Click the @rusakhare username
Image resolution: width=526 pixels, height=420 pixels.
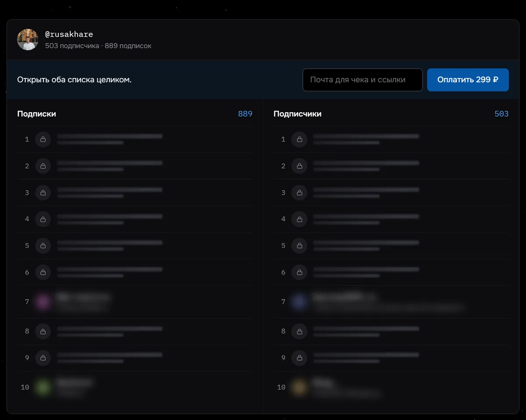69,34
